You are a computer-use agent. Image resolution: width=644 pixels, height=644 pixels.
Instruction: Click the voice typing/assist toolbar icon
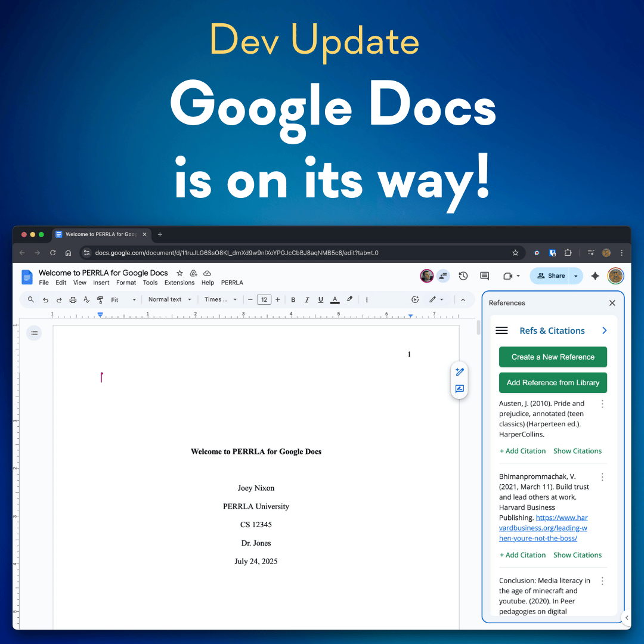click(415, 300)
